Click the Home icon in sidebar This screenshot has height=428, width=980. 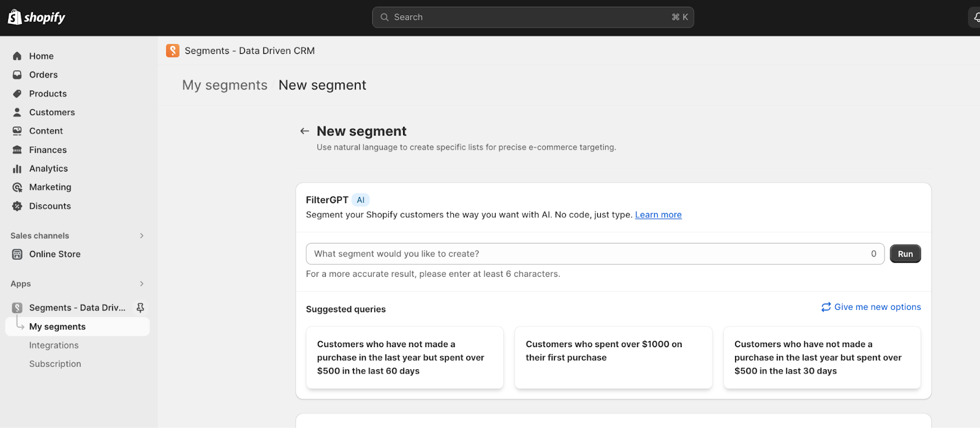point(17,56)
